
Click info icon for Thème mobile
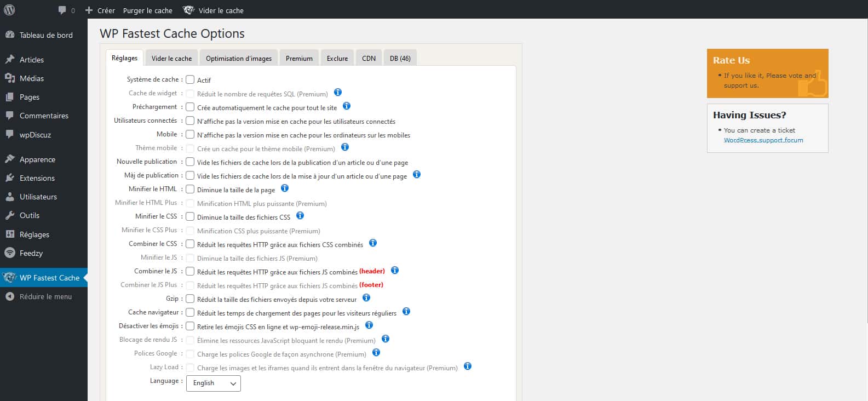pyautogui.click(x=345, y=147)
